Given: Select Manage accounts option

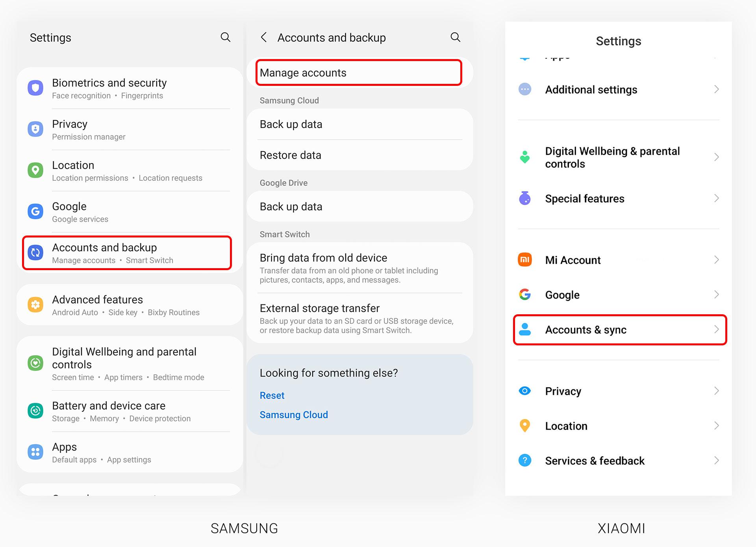Looking at the screenshot, I should pyautogui.click(x=359, y=73).
